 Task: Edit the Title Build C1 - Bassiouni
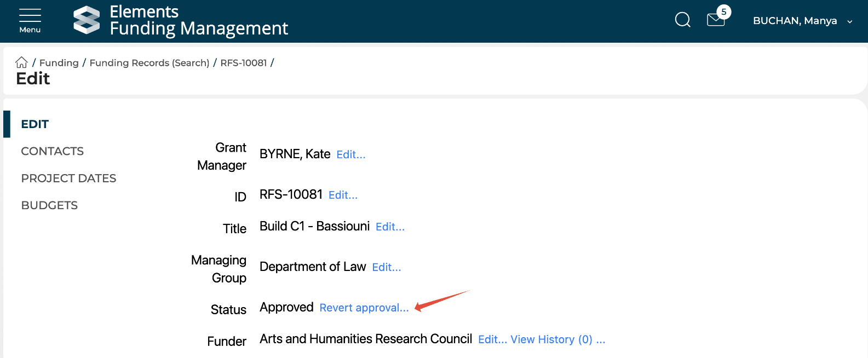point(390,227)
